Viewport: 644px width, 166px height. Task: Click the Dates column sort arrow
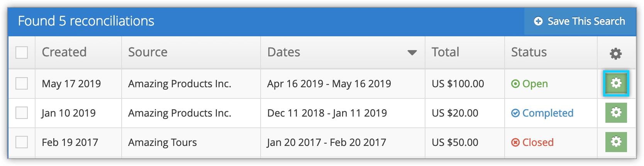tap(412, 53)
